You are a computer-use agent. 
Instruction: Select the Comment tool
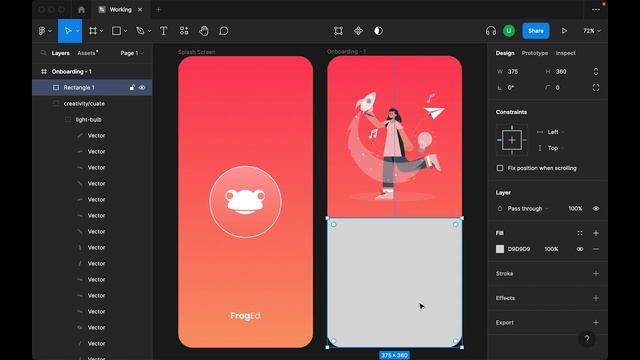(x=224, y=31)
